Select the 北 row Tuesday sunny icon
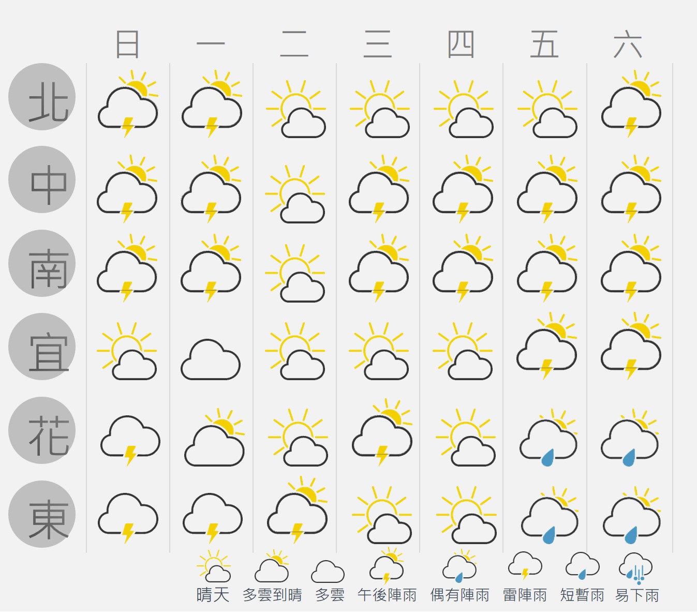 click(x=296, y=109)
